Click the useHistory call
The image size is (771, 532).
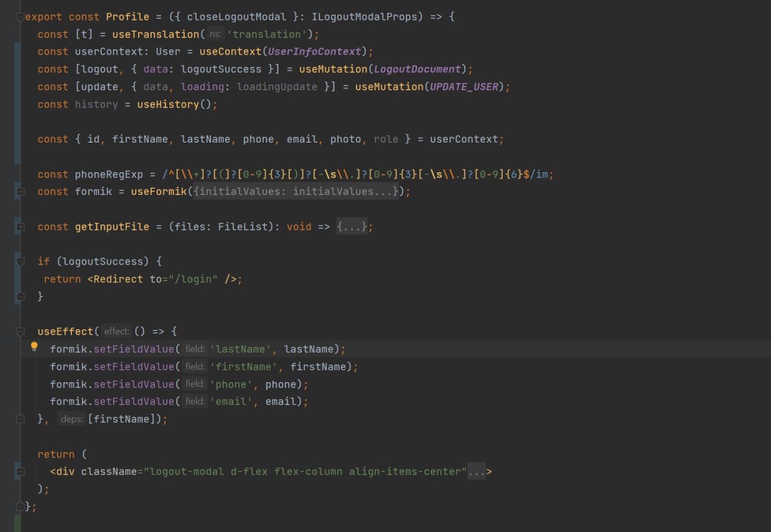(168, 104)
